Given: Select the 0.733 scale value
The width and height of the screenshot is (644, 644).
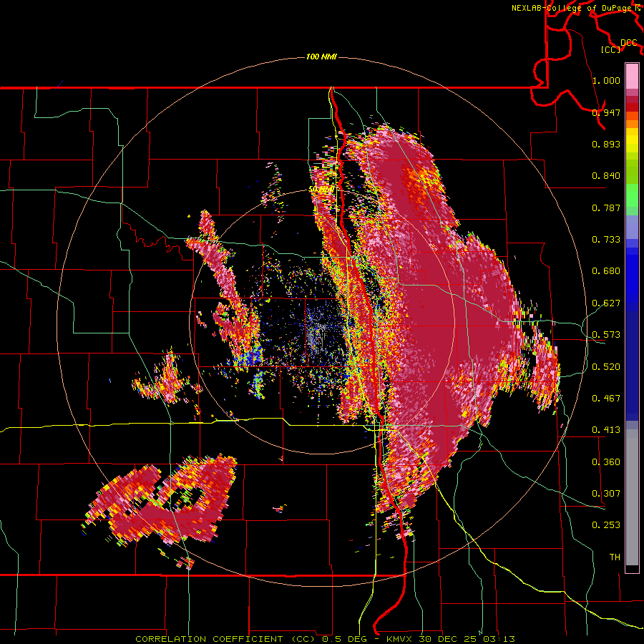Looking at the screenshot, I should [x=606, y=240].
